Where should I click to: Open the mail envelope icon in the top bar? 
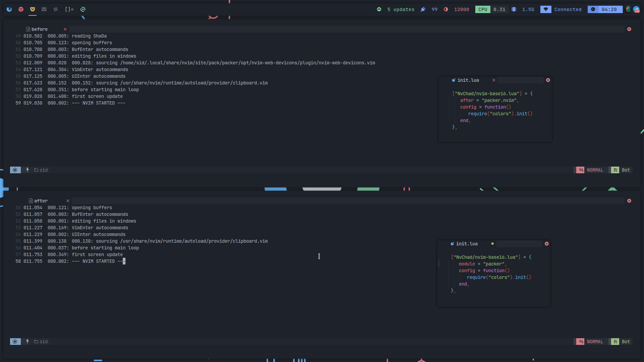[44, 9]
